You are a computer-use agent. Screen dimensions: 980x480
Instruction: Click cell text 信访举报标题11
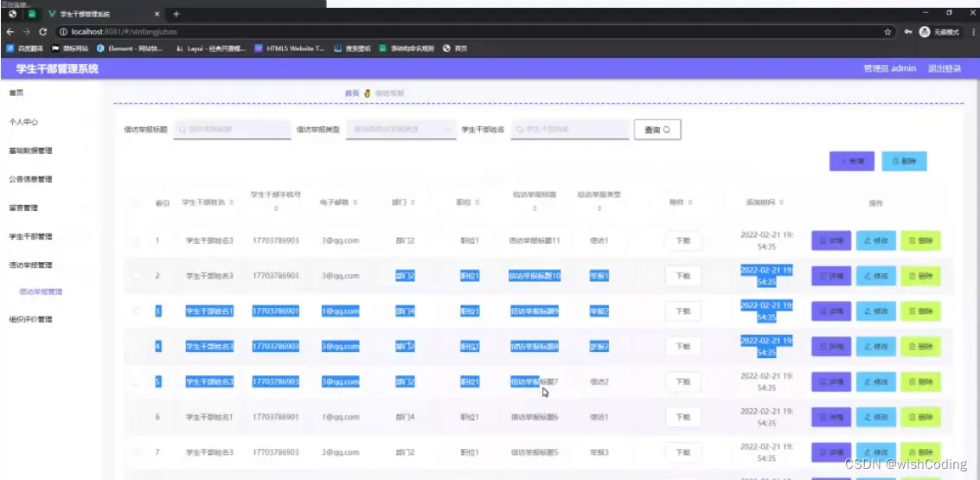coord(535,240)
